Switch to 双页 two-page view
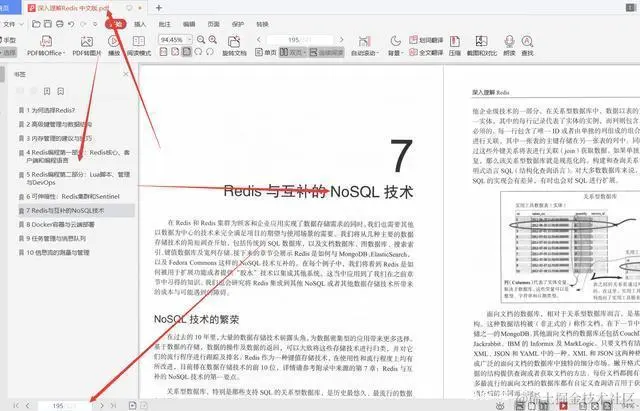 (293, 52)
